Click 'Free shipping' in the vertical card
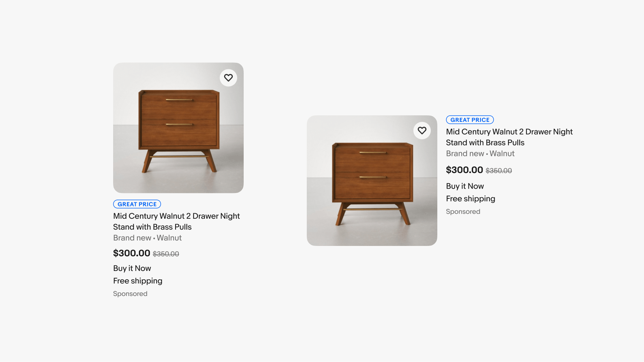This screenshot has width=644, height=362. 138,281
